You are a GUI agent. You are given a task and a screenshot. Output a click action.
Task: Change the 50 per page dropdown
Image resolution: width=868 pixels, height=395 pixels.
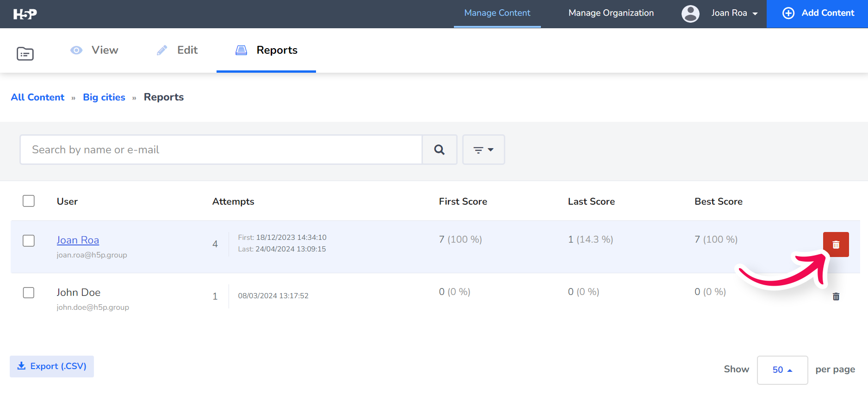pos(782,370)
